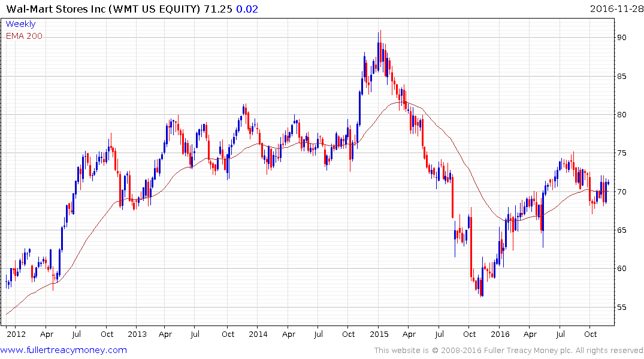The image size is (644, 359).
Task: Select the 80 price axis label
Action: click(x=622, y=114)
